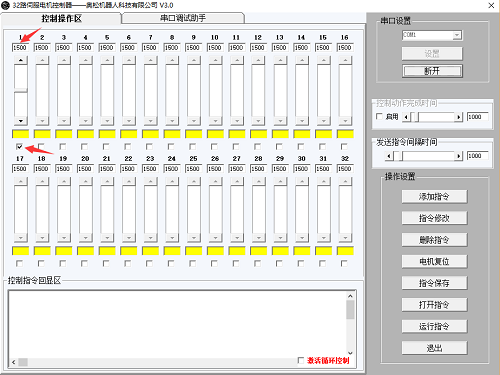Image resolution: width=500 pixels, height=375 pixels.
Task: Click the 指令修改 button
Action: [x=434, y=218]
